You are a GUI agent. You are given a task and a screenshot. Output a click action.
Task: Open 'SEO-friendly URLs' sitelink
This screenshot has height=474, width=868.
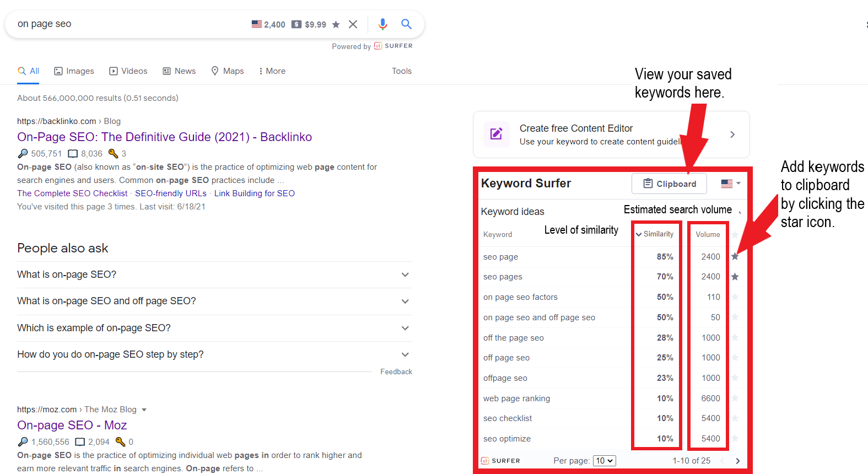tap(171, 193)
